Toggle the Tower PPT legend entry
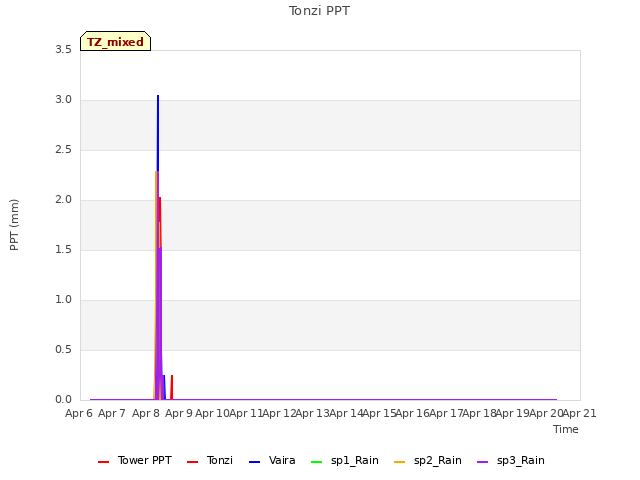Image resolution: width=640 pixels, height=480 pixels. pyautogui.click(x=135, y=460)
